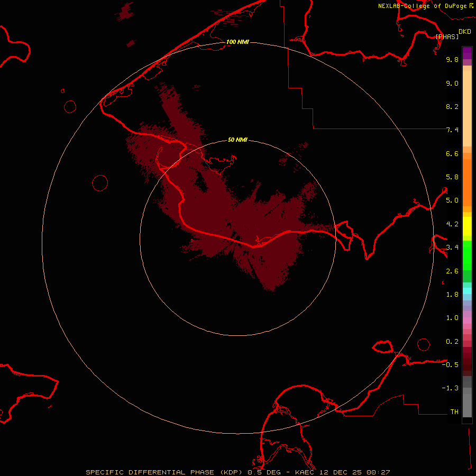Click the [PHAS] label above the color scale
The height and width of the screenshot is (476, 476).
[x=447, y=36]
